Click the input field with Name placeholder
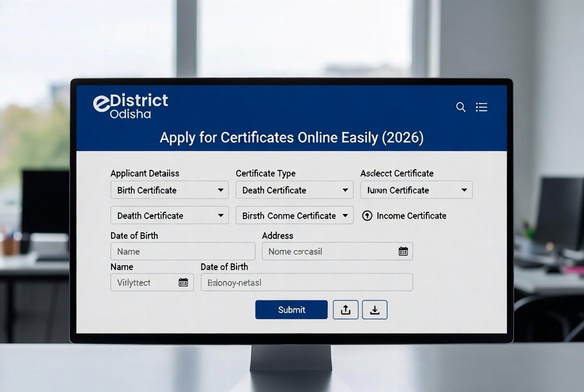 (x=182, y=251)
